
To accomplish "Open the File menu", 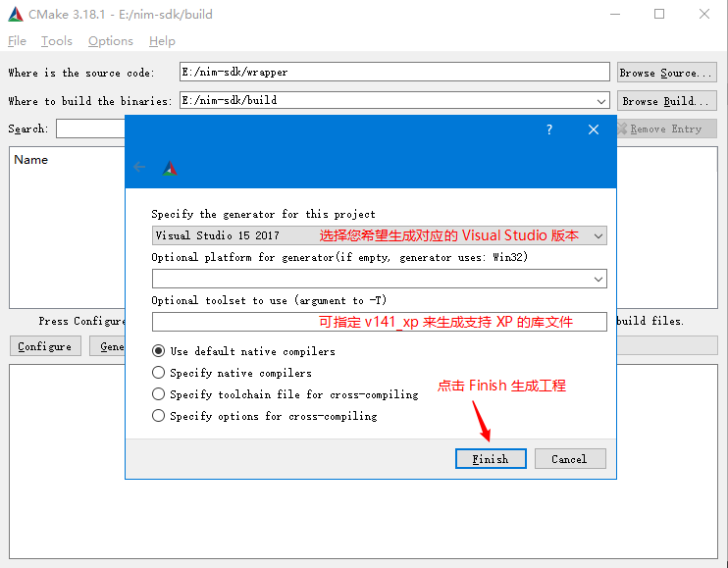I will [x=18, y=41].
